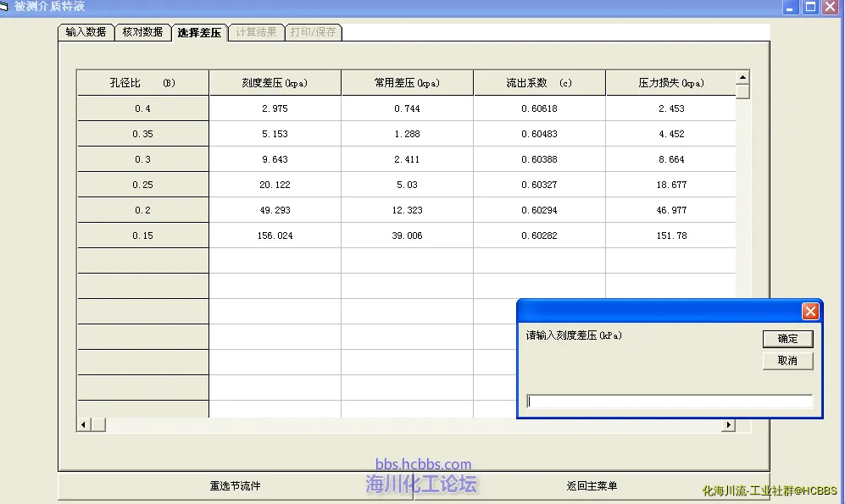Image resolution: width=845 pixels, height=504 pixels.
Task: Focus the 刻度差压 text input field
Action: coord(670,402)
